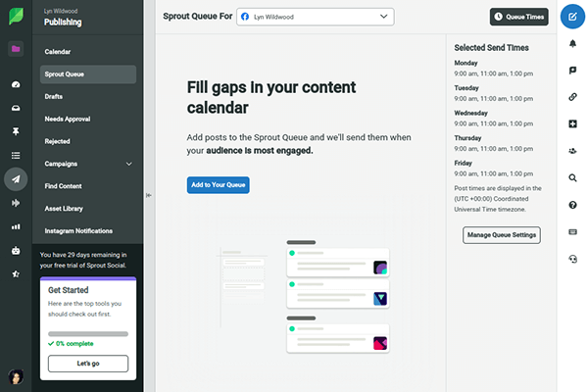Click the keyboard shortcuts icon
Viewport: 588px width, 392px height.
pos(572,231)
